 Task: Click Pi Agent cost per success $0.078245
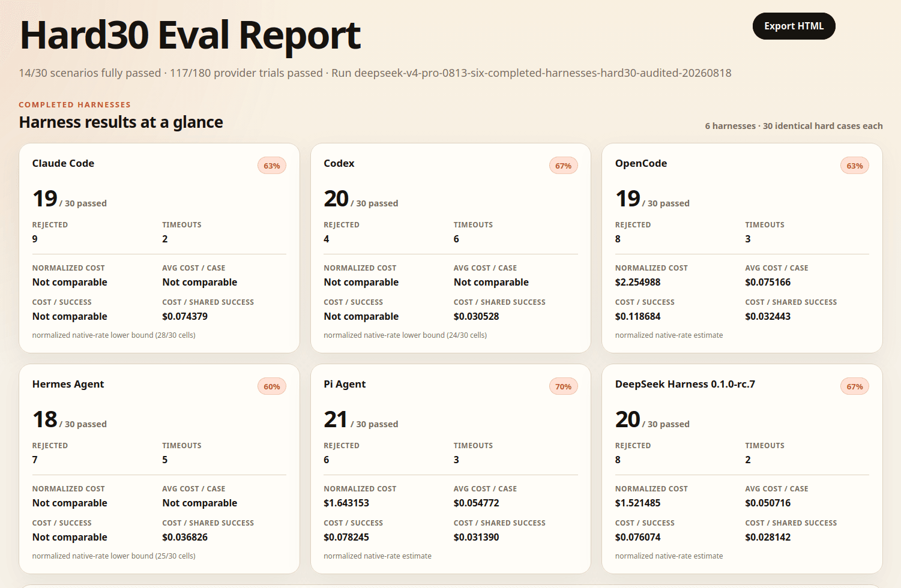click(x=346, y=537)
